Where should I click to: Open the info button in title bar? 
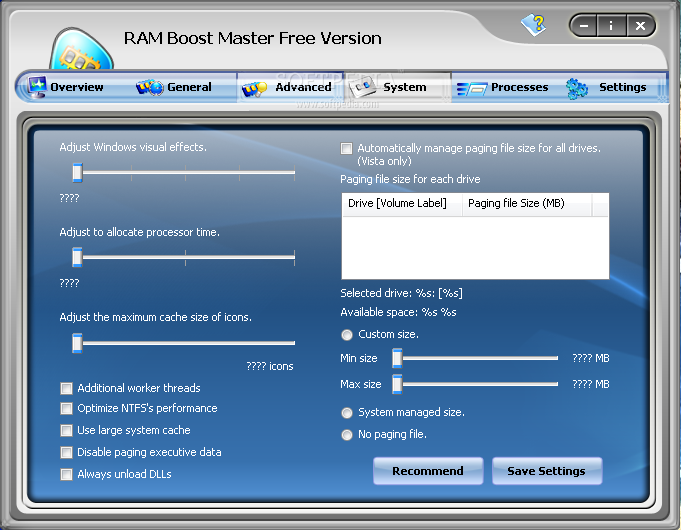tap(611, 26)
